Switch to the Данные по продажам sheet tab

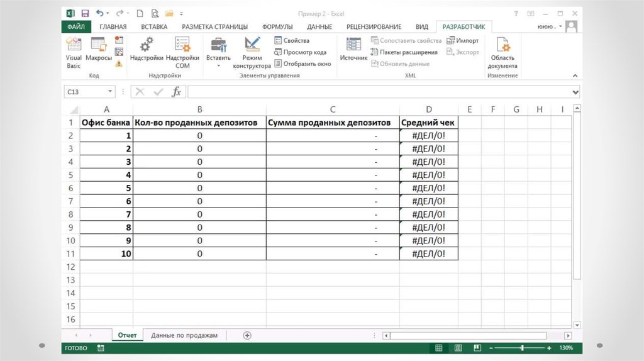(x=184, y=335)
